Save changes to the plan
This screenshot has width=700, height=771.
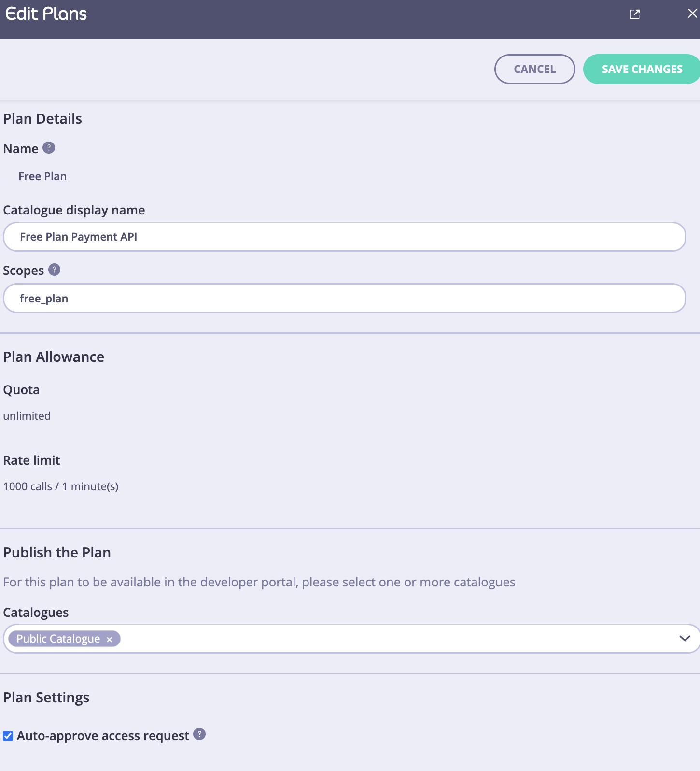(x=642, y=69)
